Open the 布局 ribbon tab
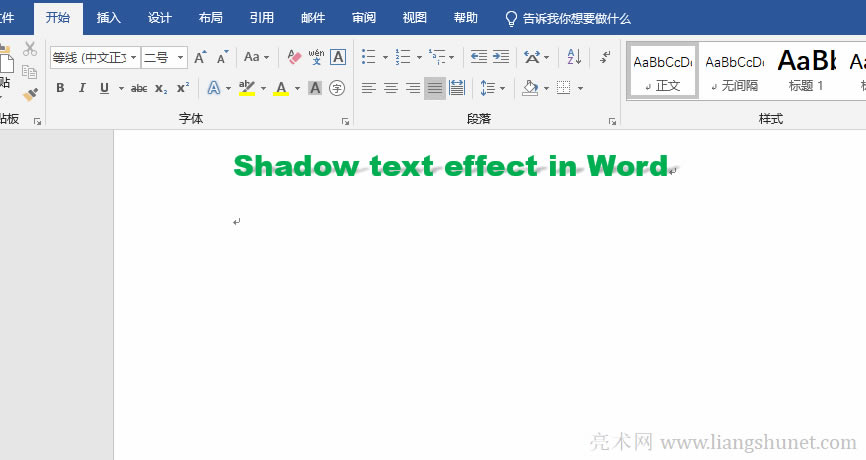The height and width of the screenshot is (460, 866). 211,18
